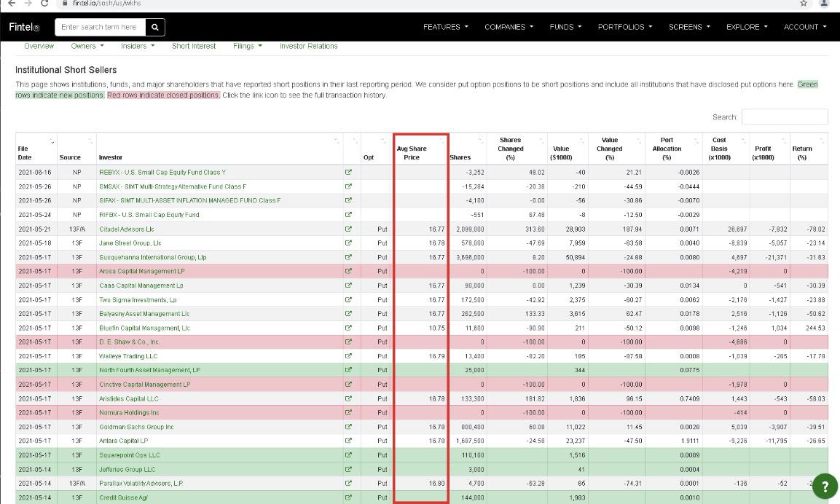Screen dimensions: 840x504
Task: Open transaction history icon for Citadel Advisors Llc
Action: tap(349, 229)
